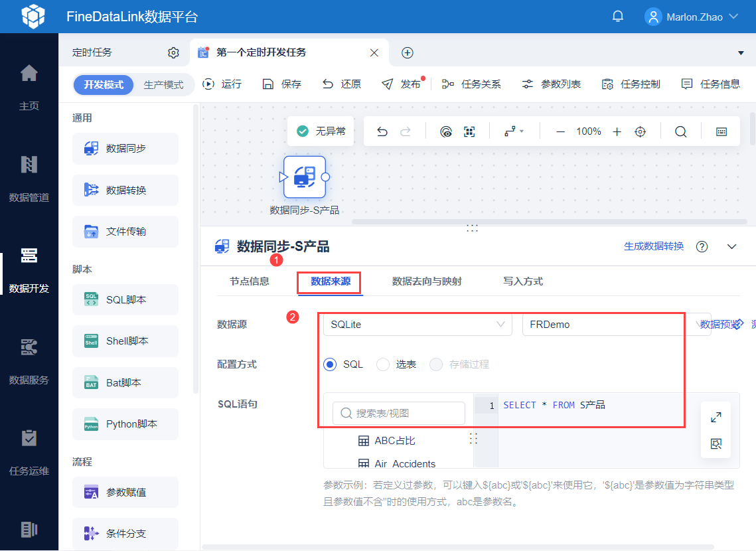
Task: Select the Python脚本 component
Action: coord(125,424)
